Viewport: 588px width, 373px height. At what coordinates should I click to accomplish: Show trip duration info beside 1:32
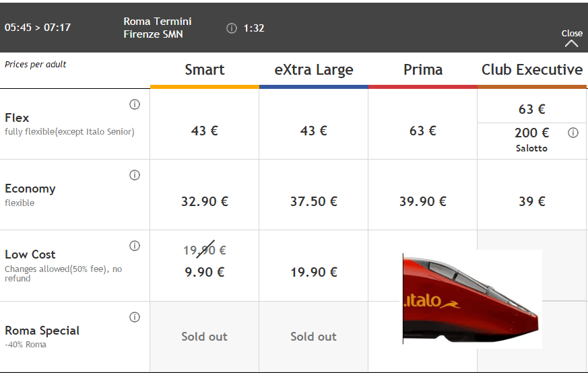point(232,28)
